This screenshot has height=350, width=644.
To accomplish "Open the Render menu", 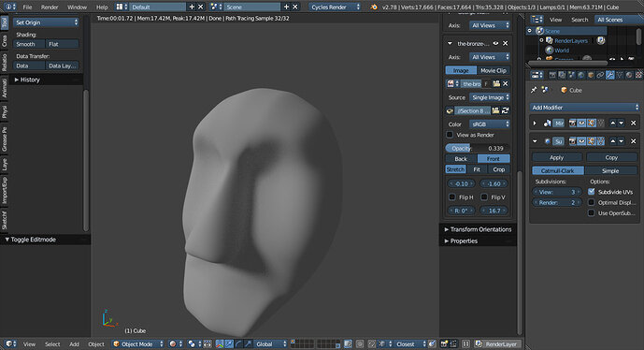I will (x=50, y=7).
